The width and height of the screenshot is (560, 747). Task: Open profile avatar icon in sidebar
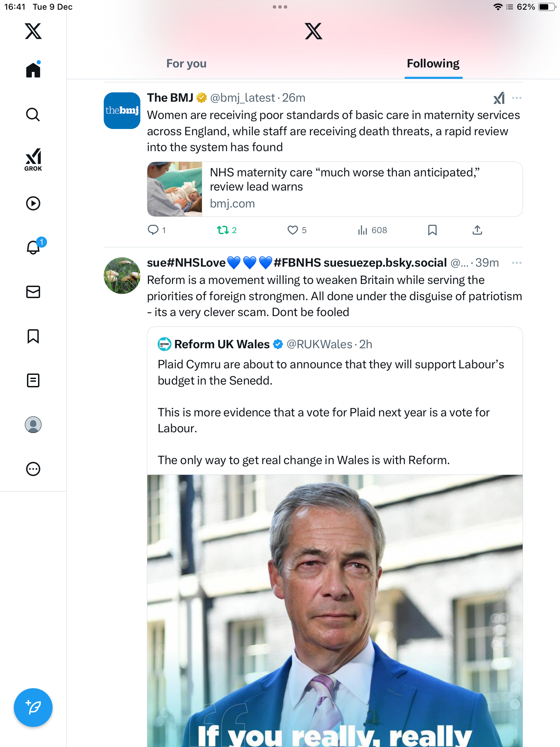(33, 425)
